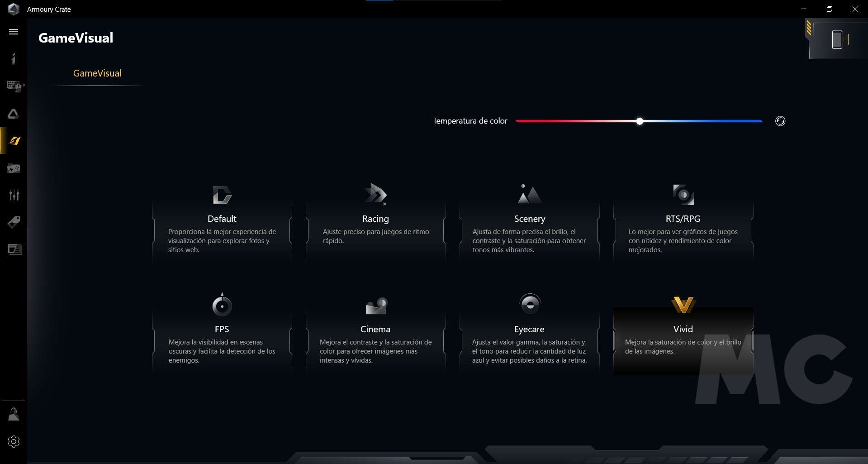Open the user profile icon
Viewport: 868px width, 464px height.
point(14,414)
